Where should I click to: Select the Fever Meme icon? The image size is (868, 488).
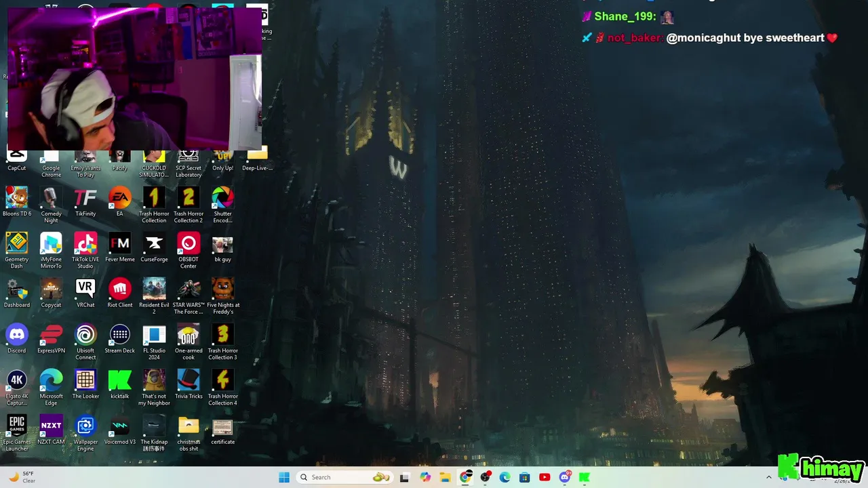coord(120,247)
